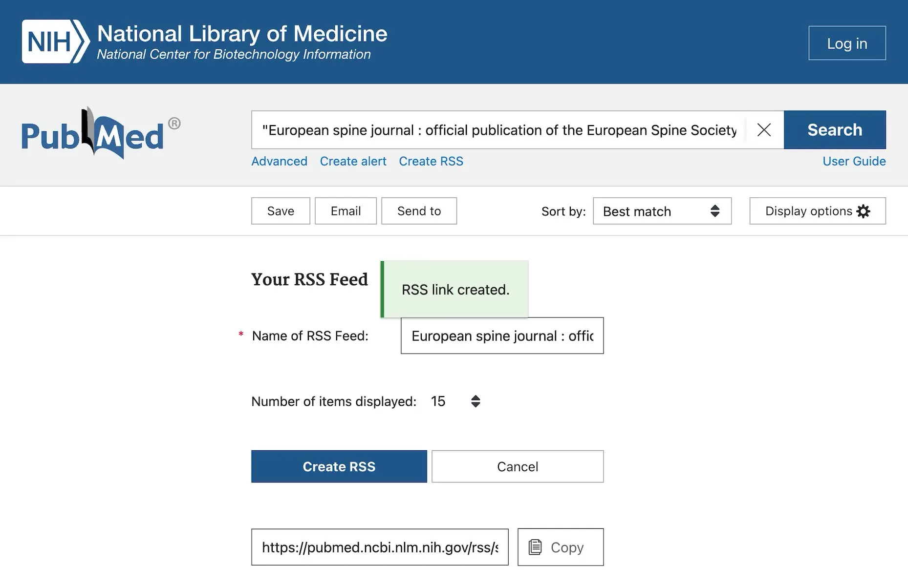This screenshot has height=588, width=908.
Task: Click the Name of RSS Feed field
Action: (502, 336)
